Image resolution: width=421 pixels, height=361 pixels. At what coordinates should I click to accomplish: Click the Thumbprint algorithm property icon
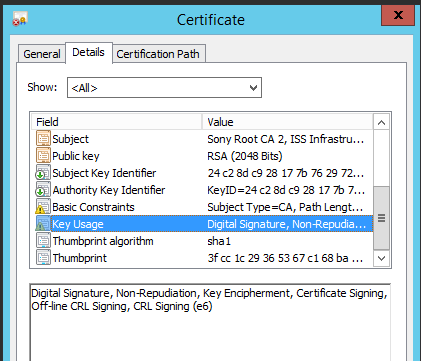tap(43, 241)
